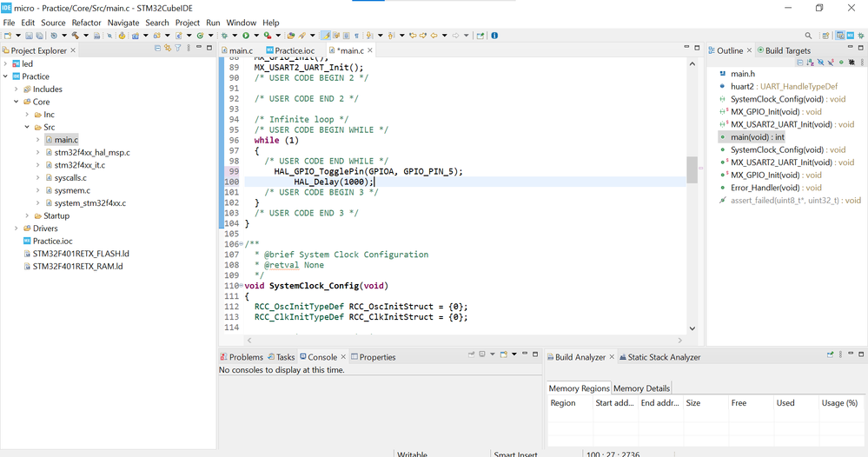Screen dimensions: 868x457
Task: Switch to the Build Targets tab
Action: pyautogui.click(x=784, y=50)
